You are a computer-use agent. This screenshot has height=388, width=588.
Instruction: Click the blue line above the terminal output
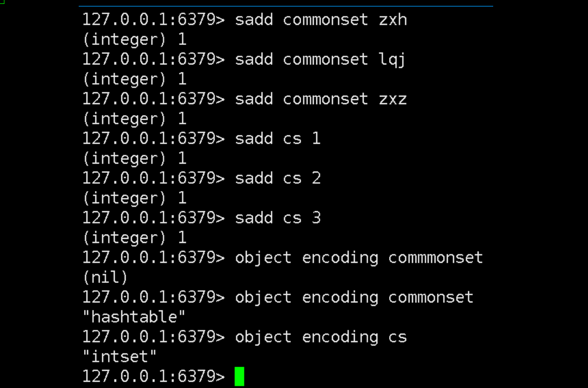[285, 6]
